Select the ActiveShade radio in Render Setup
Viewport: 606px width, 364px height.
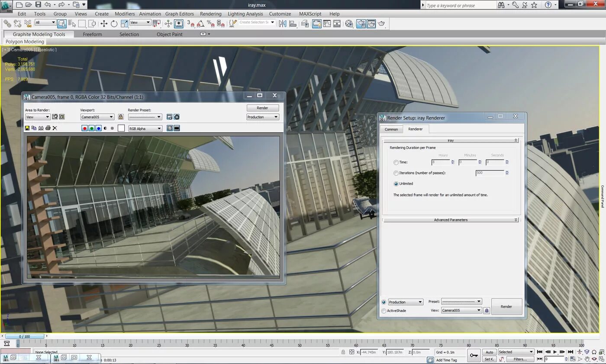(x=384, y=311)
